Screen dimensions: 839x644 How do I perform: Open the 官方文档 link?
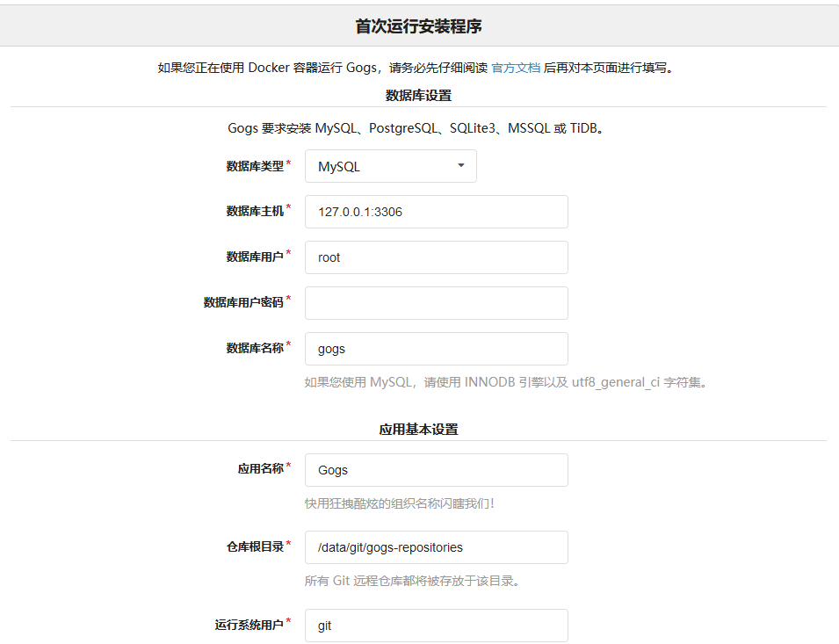point(516,68)
